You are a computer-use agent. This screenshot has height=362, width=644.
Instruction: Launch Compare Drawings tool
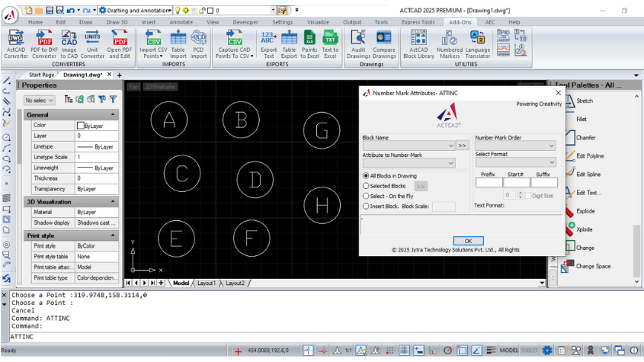384,44
